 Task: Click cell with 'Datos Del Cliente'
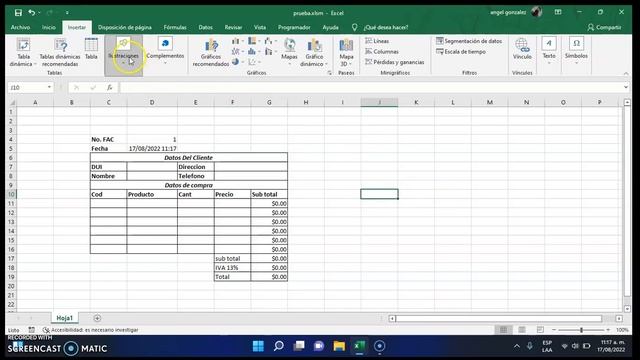click(189, 158)
